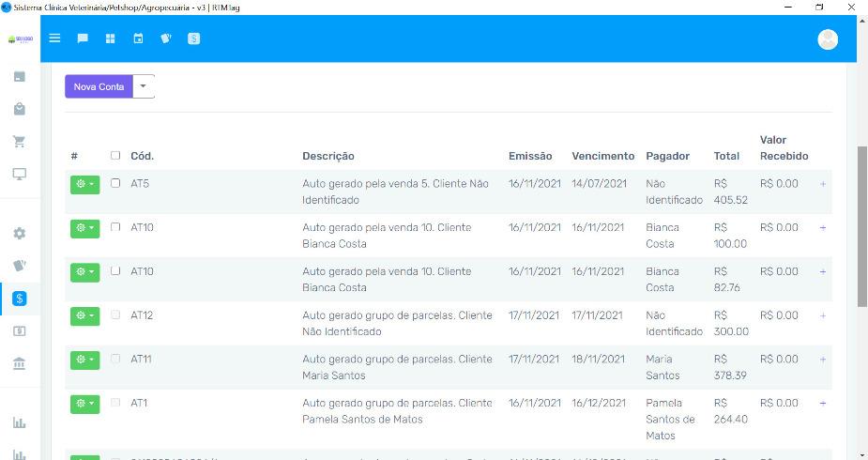Check the AT11 row checkbox
Image resolution: width=868 pixels, height=460 pixels.
115,359
